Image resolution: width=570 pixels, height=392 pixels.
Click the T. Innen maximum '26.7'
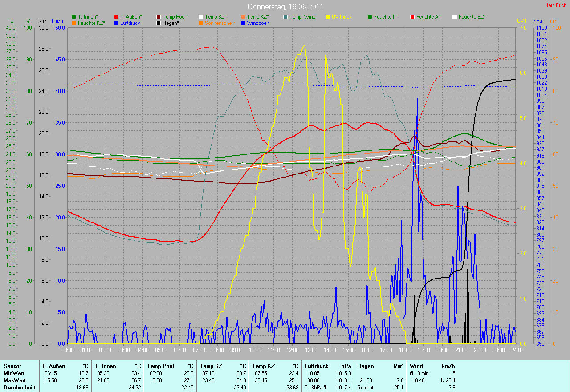tap(136, 380)
